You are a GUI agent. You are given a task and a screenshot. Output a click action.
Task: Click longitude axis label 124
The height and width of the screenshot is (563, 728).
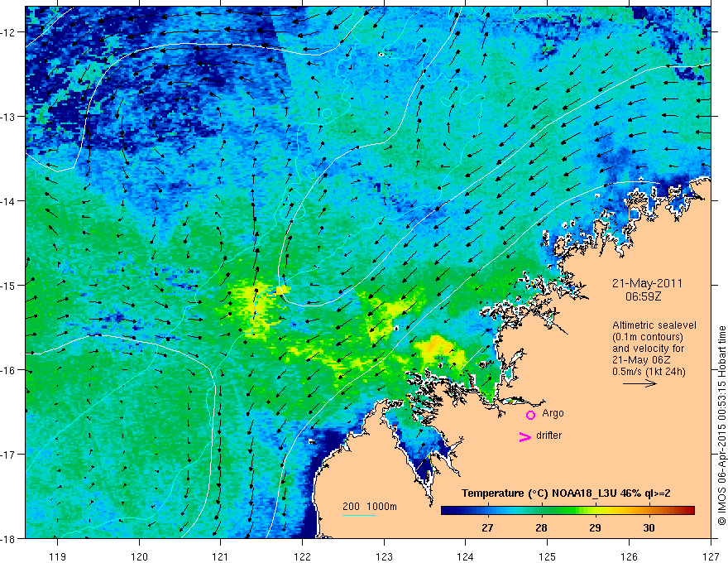coord(466,556)
